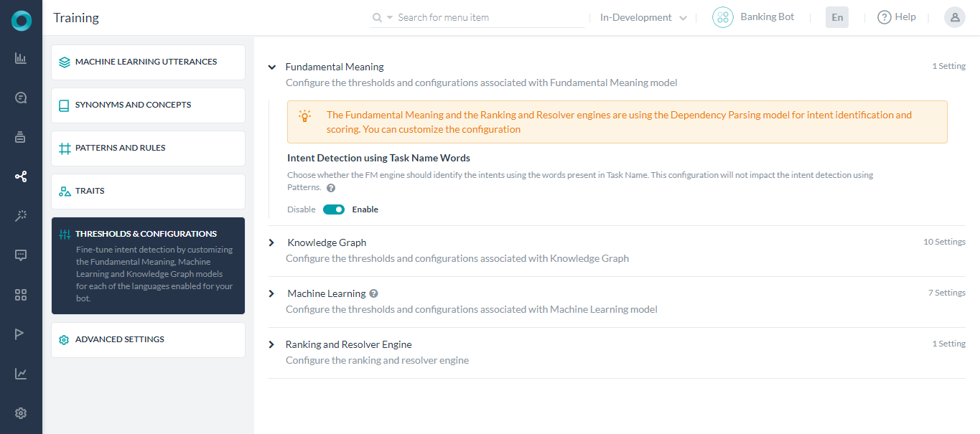Click the Fundamental Meaning heading
The width and height of the screenshot is (980, 434).
(335, 67)
